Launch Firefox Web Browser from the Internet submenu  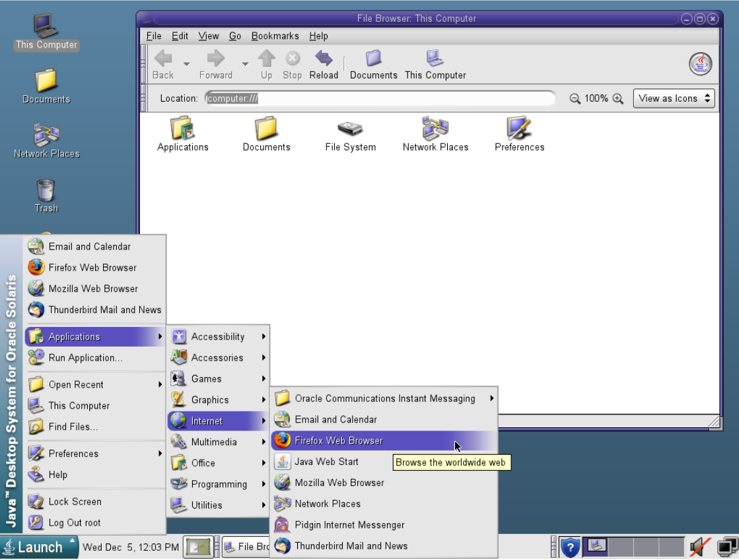tap(338, 440)
